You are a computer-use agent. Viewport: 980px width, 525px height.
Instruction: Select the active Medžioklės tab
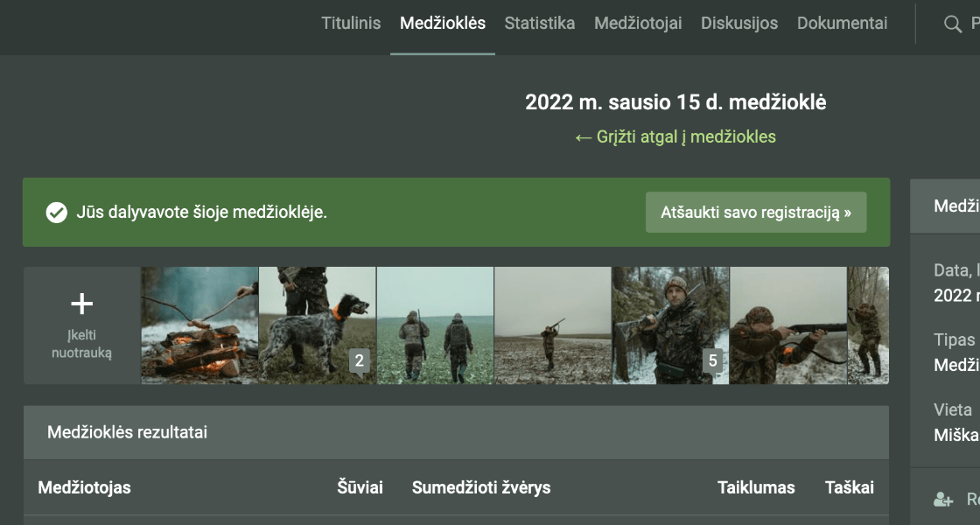(442, 24)
